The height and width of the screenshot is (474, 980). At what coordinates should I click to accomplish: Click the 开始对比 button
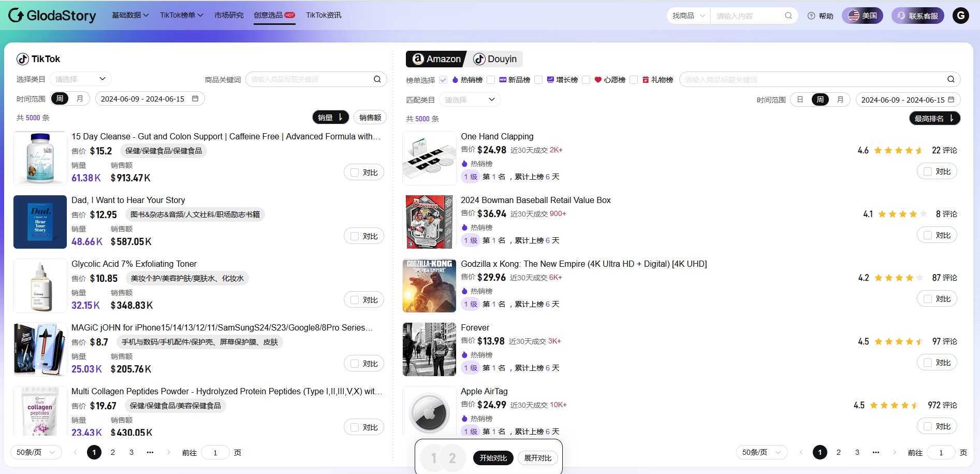pos(493,458)
